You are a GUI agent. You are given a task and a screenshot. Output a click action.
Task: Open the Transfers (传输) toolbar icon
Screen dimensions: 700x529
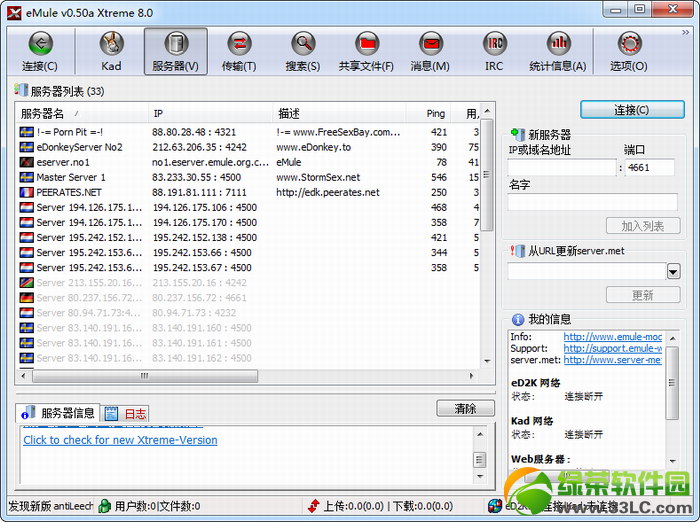(x=239, y=43)
